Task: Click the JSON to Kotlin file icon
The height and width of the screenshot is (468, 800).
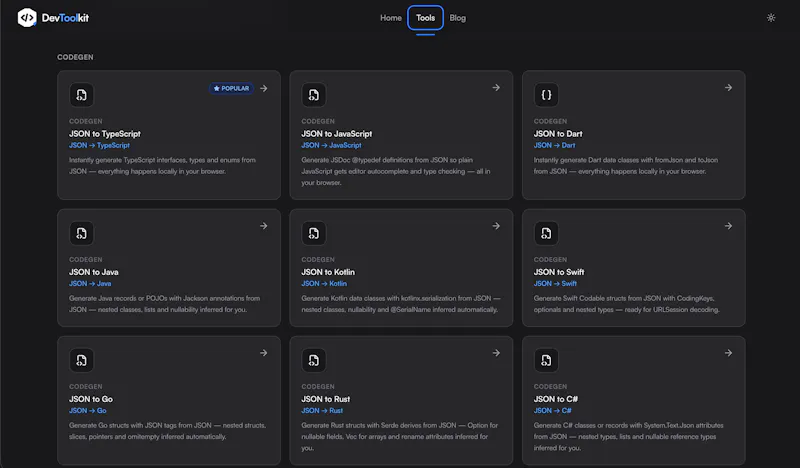Action: (314, 233)
